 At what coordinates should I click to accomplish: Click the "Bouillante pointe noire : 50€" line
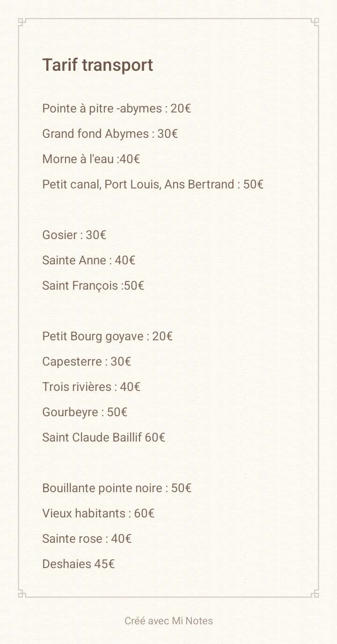click(x=117, y=488)
